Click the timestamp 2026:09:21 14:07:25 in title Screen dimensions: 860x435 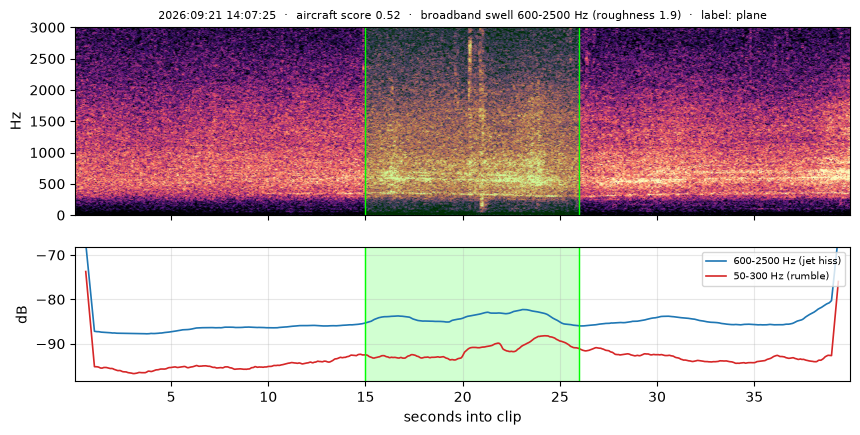coord(217,15)
